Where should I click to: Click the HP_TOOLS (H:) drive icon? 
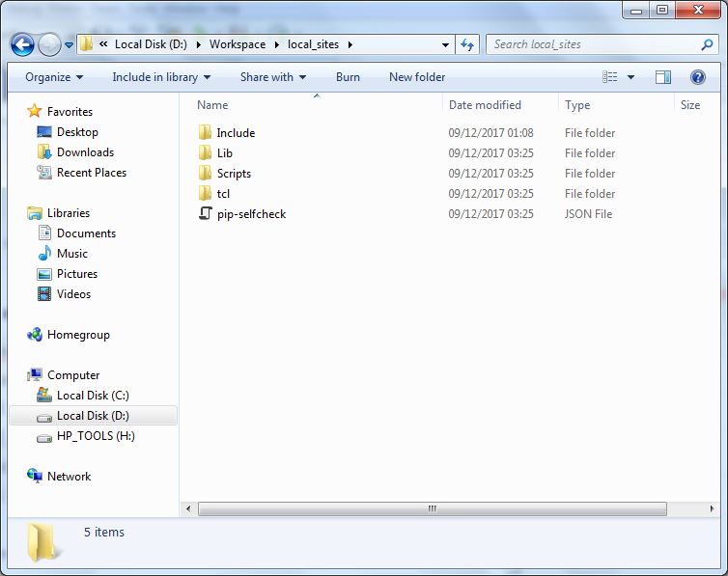click(x=44, y=437)
